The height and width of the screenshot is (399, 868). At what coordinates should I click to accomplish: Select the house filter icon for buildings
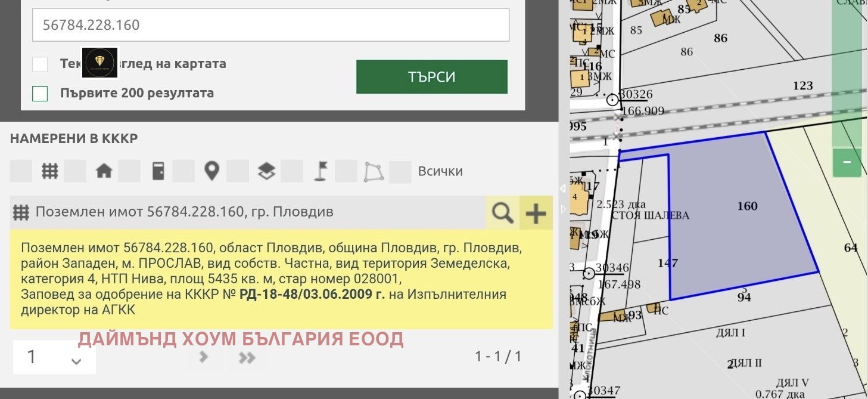[x=104, y=171]
